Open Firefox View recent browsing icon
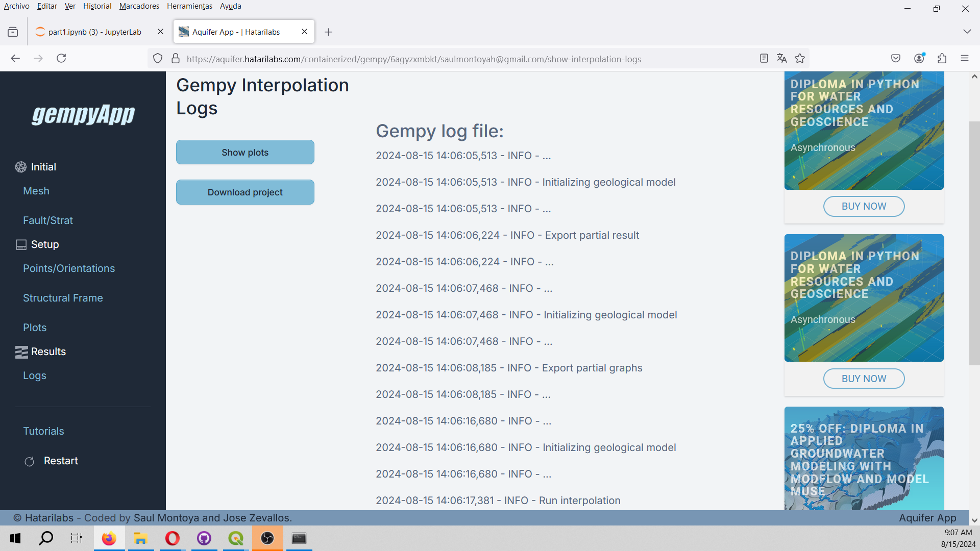Viewport: 980px width, 551px height. coord(13,32)
